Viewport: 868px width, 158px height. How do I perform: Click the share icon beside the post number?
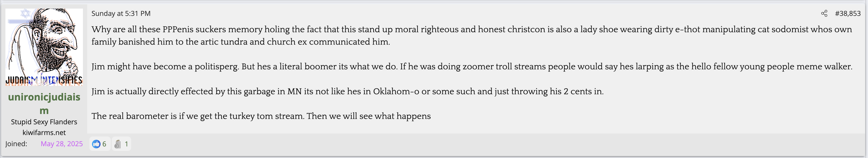(824, 14)
